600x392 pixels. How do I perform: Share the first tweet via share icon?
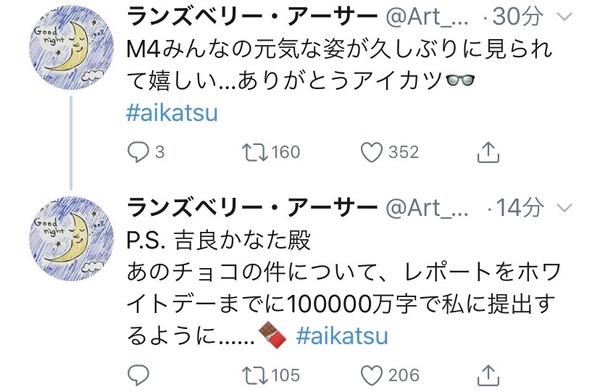tap(488, 152)
